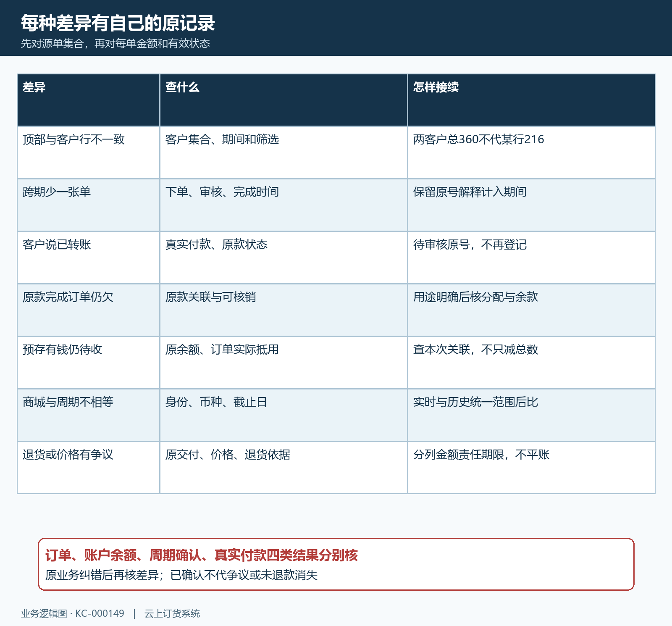Select the cell 两客户总360不代某行216
This screenshot has width=672, height=626.
[531, 153]
